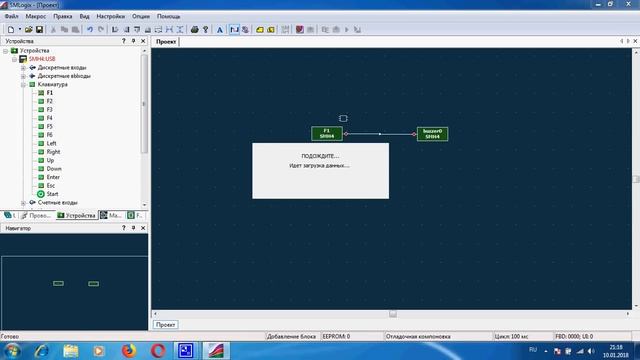Viewport: 640px width, 360px height.
Task: Open the Вид menu
Action: click(x=84, y=16)
